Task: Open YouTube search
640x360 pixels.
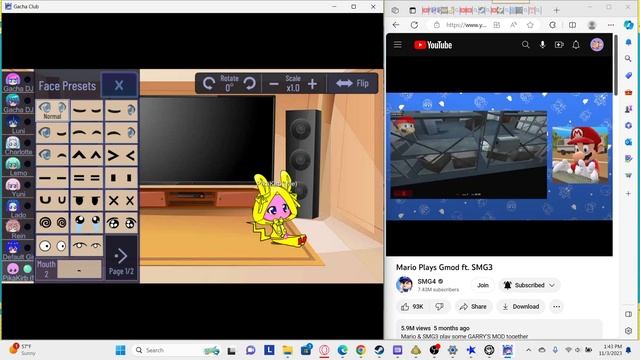Action: [525, 44]
